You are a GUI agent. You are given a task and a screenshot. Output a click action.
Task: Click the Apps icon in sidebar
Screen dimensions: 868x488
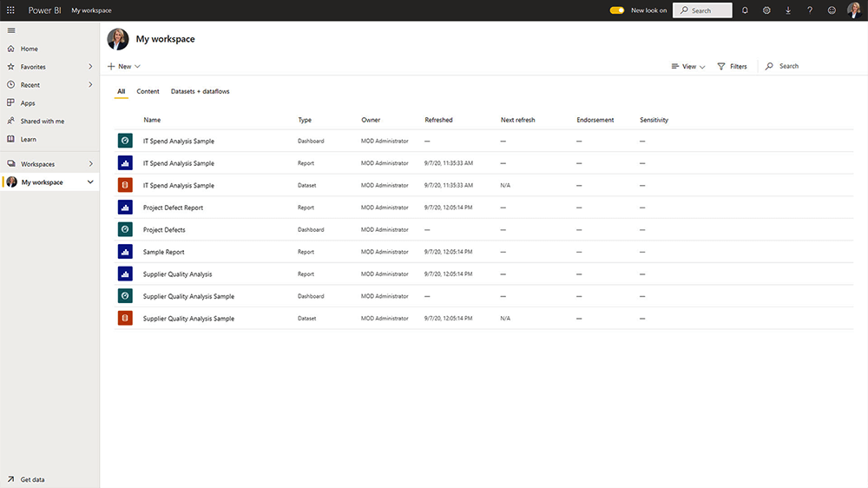pos(10,102)
